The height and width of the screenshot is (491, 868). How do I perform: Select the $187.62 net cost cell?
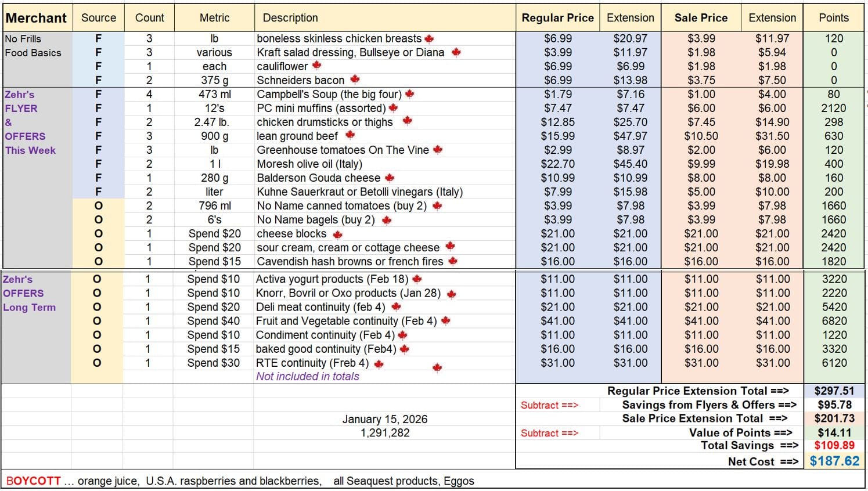(x=834, y=461)
